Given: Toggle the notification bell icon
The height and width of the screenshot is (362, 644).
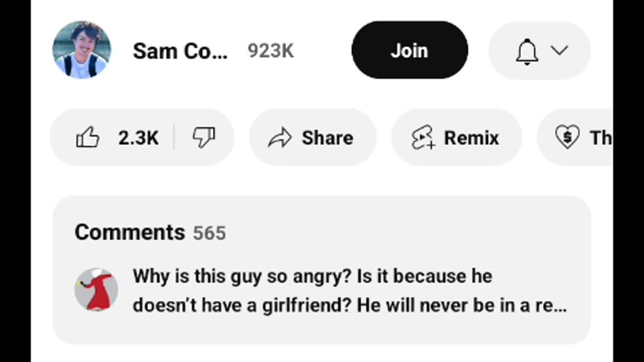Looking at the screenshot, I should click(x=527, y=51).
